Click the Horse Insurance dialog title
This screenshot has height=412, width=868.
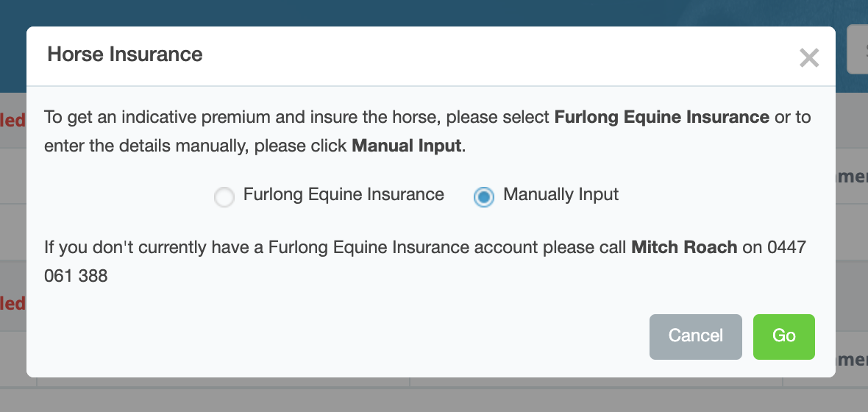(x=125, y=54)
